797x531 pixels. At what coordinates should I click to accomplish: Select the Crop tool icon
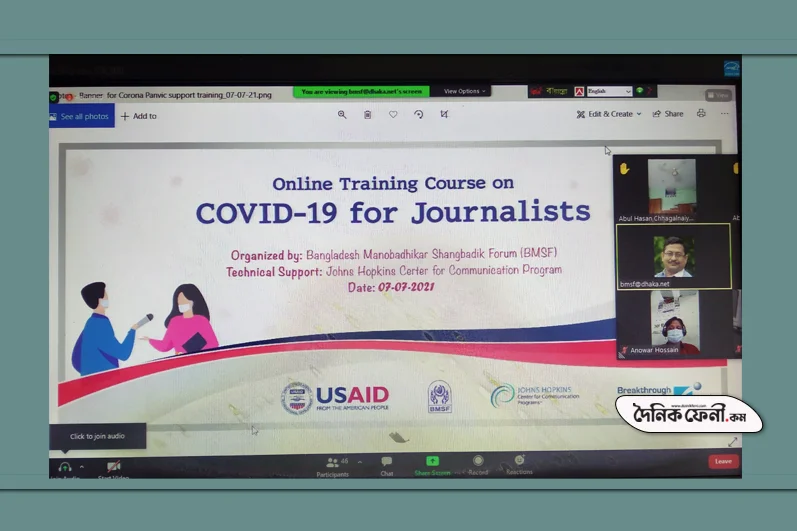pyautogui.click(x=444, y=114)
